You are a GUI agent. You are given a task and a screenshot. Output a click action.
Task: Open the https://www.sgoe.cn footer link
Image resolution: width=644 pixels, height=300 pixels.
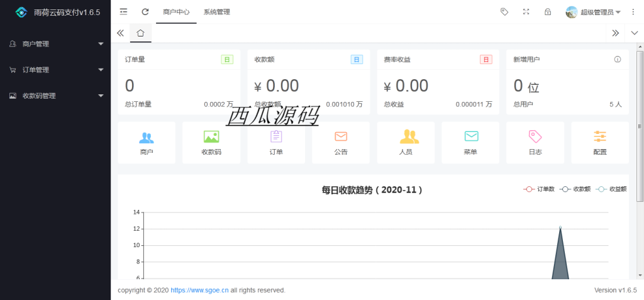(199, 290)
